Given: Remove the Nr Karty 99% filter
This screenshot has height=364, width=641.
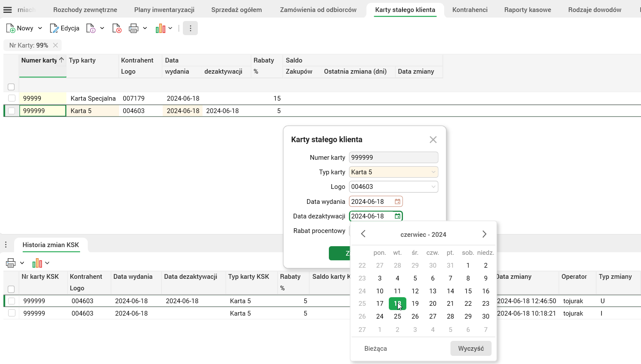Looking at the screenshot, I should pyautogui.click(x=55, y=45).
